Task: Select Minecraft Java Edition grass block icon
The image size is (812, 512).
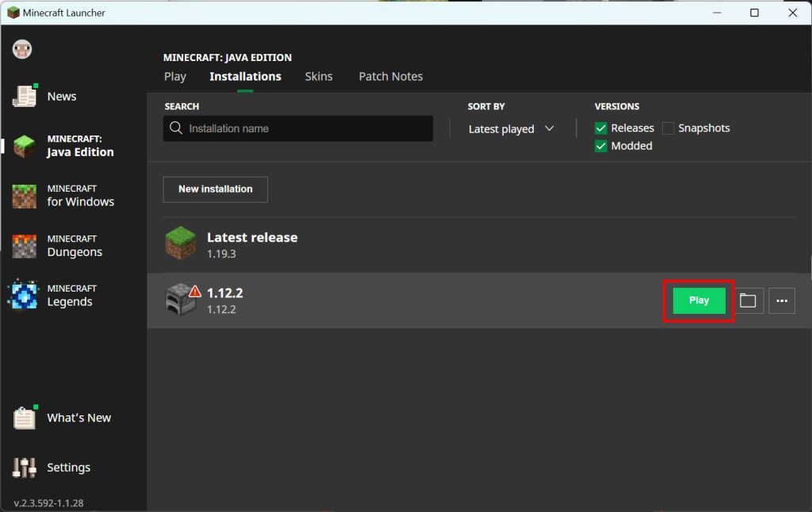Action: click(25, 146)
